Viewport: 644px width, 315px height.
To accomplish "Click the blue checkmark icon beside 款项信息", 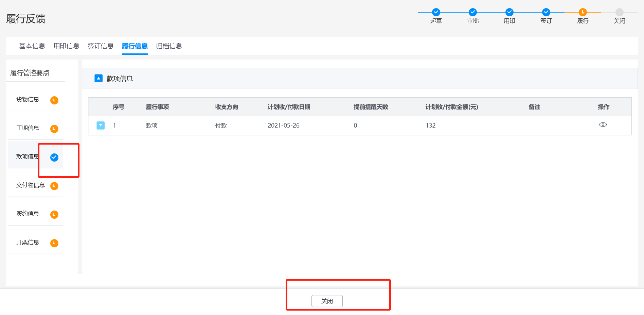I will click(54, 157).
